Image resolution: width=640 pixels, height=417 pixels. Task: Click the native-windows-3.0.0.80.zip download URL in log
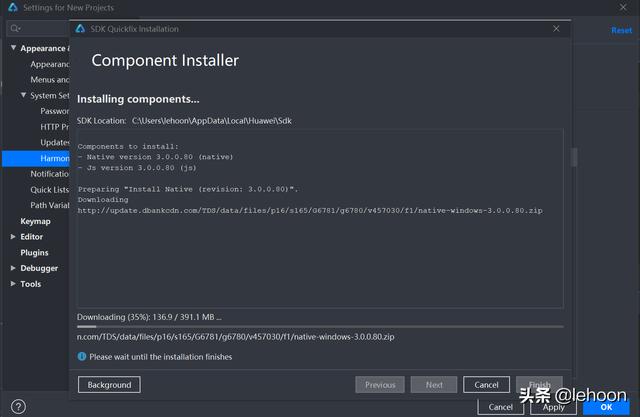click(x=310, y=211)
